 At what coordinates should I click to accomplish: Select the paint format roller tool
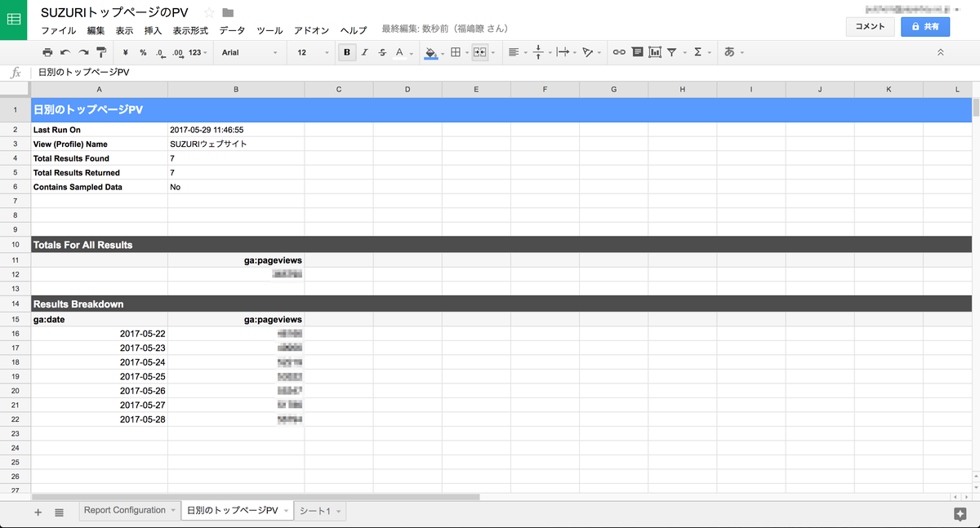click(x=101, y=52)
